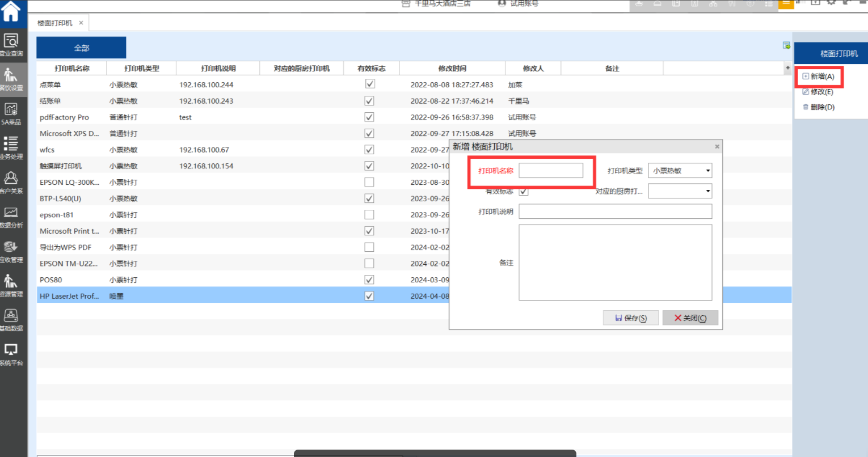Click the 保存(S) button
Screen dimensions: 868x457
(x=631, y=318)
